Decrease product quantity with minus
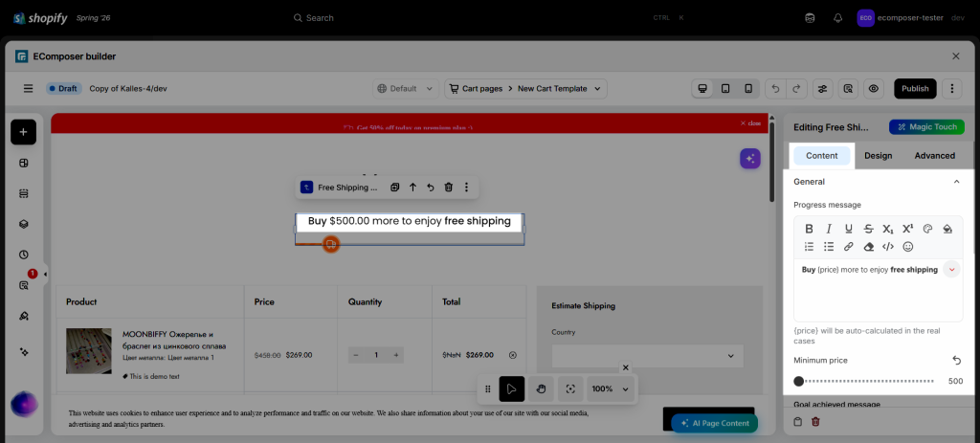Viewport: 980px width, 443px height. pyautogui.click(x=356, y=355)
